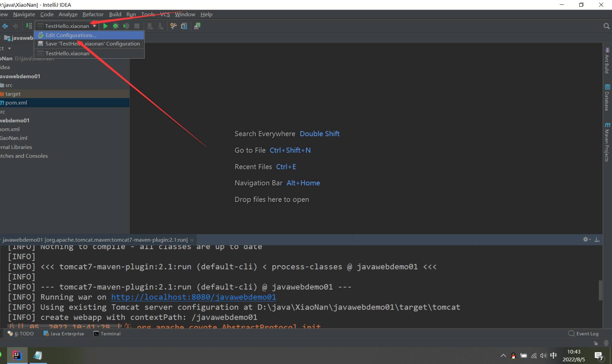Open Windows notification center icon
This screenshot has width=612, height=364.
coord(599,355)
